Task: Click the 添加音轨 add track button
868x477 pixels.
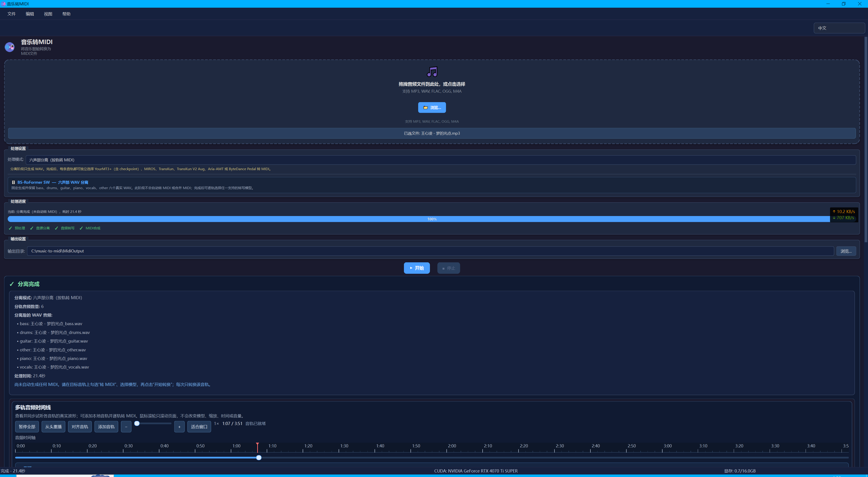Action: (106, 427)
